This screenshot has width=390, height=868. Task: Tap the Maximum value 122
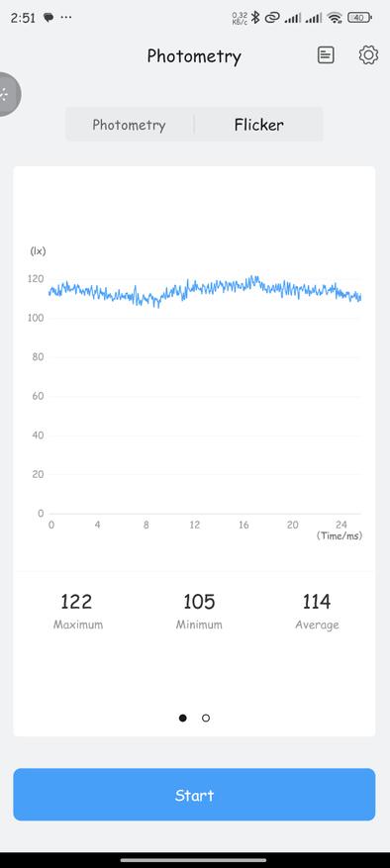point(76,601)
